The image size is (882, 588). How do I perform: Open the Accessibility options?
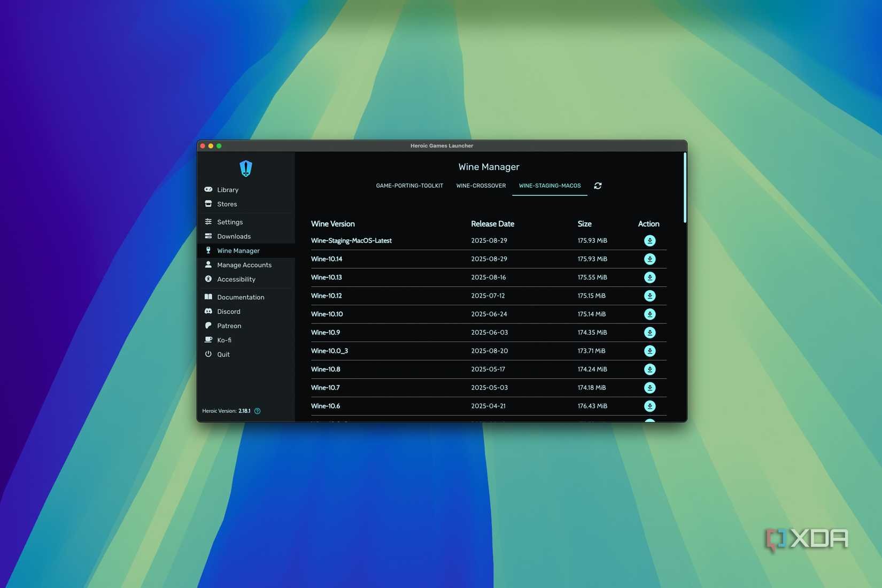236,279
